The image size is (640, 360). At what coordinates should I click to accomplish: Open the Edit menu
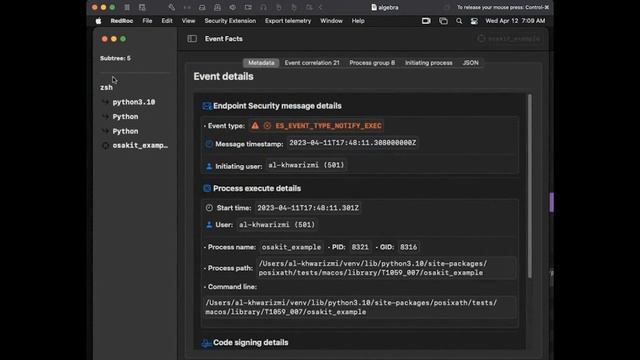click(167, 21)
